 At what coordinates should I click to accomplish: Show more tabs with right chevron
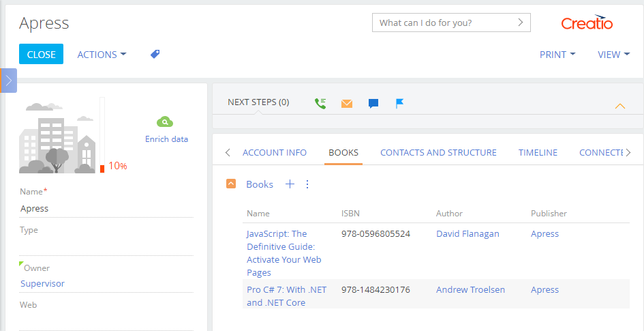click(628, 153)
